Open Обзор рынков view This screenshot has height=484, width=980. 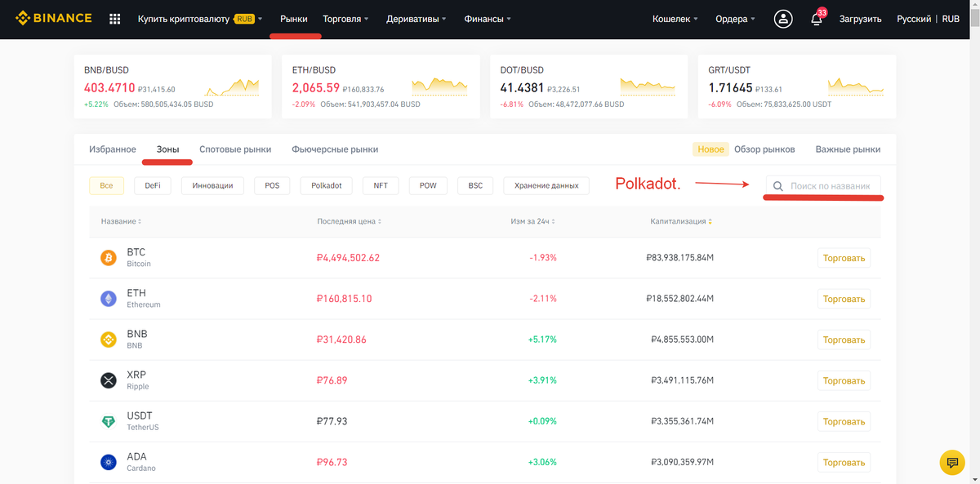(764, 149)
